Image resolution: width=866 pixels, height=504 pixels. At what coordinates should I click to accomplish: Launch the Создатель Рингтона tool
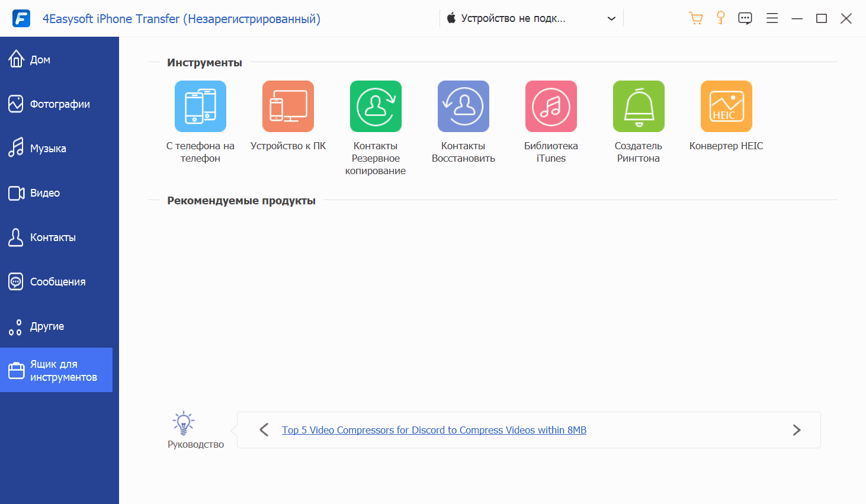tap(639, 107)
